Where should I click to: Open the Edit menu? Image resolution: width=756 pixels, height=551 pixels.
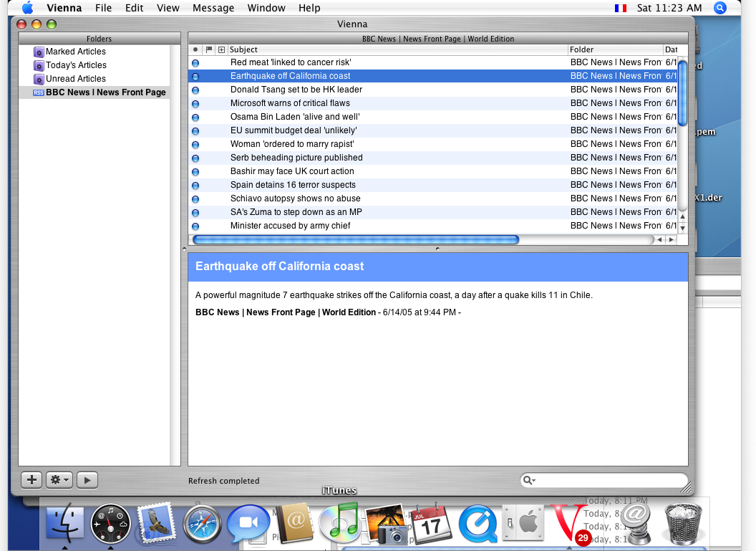134,8
